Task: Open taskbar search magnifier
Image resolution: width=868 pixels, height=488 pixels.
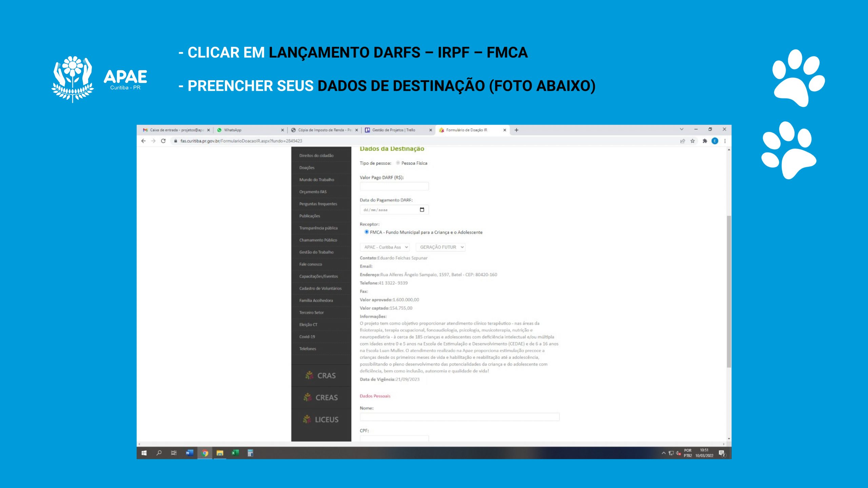Action: [x=159, y=453]
